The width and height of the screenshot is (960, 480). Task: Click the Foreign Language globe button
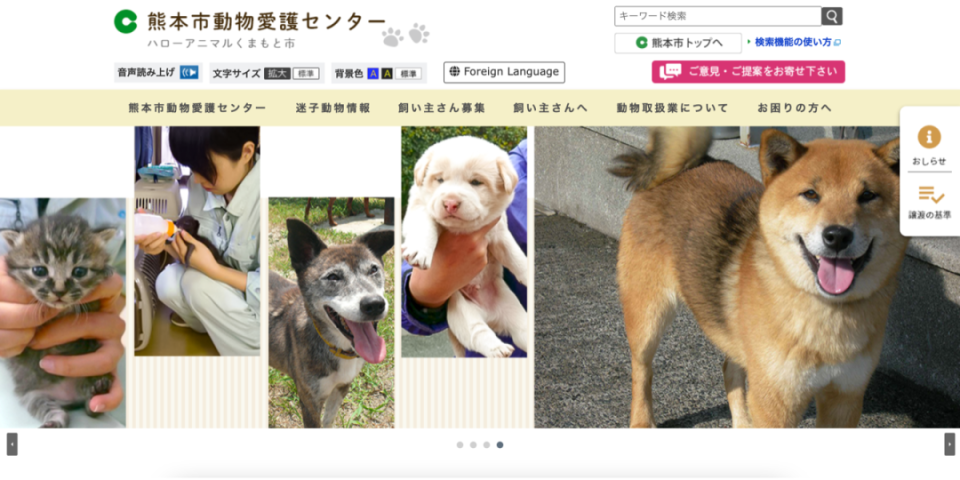coord(504,72)
